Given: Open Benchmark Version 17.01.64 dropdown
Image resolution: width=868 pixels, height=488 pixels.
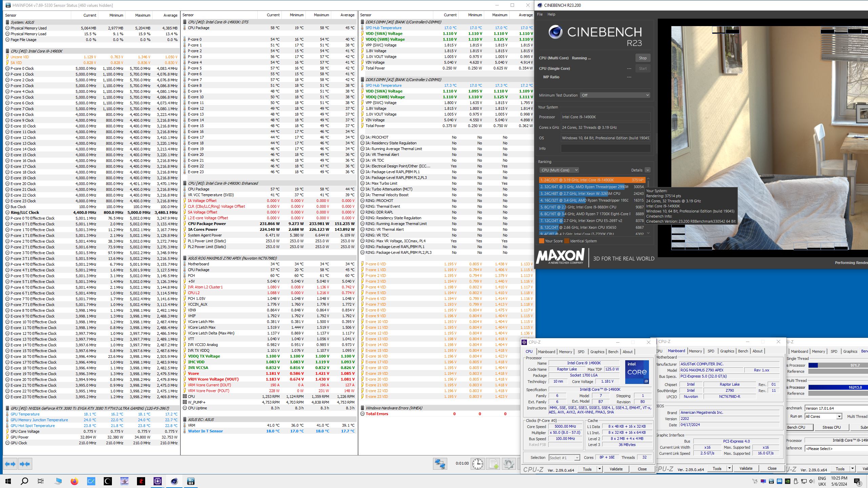Looking at the screenshot, I should tap(836, 408).
